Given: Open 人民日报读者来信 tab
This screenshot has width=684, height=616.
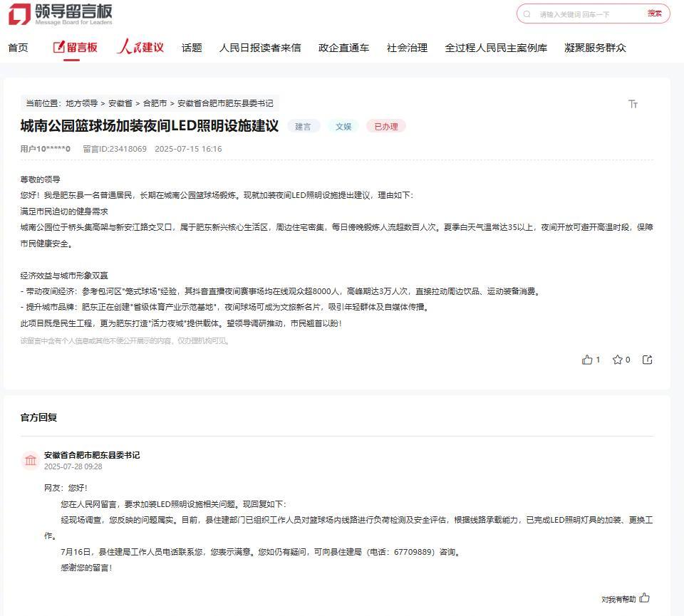Looking at the screenshot, I should coord(260,48).
